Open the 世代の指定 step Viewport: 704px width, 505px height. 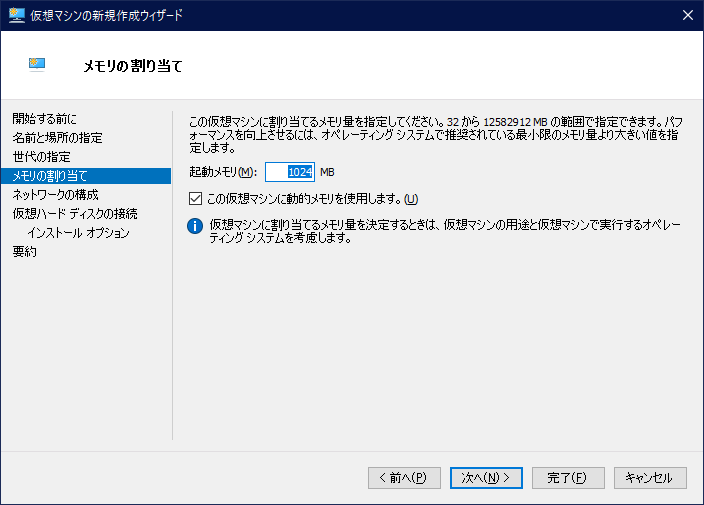click(x=41, y=157)
